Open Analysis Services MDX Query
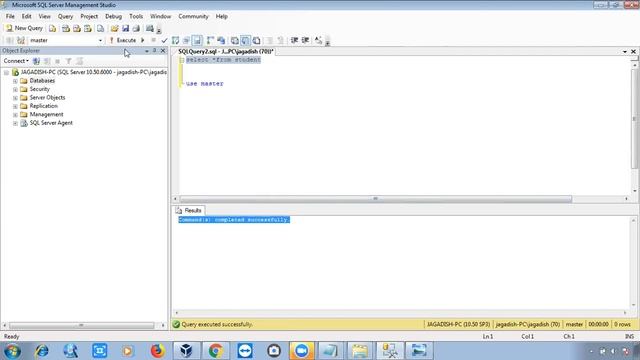Image resolution: width=640 pixels, height=360 pixels. coord(66,28)
